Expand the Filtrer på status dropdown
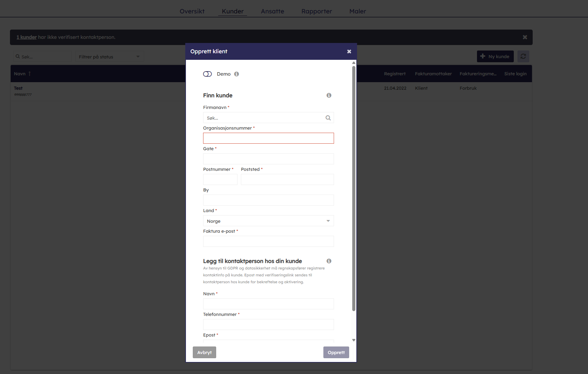 [x=109, y=57]
